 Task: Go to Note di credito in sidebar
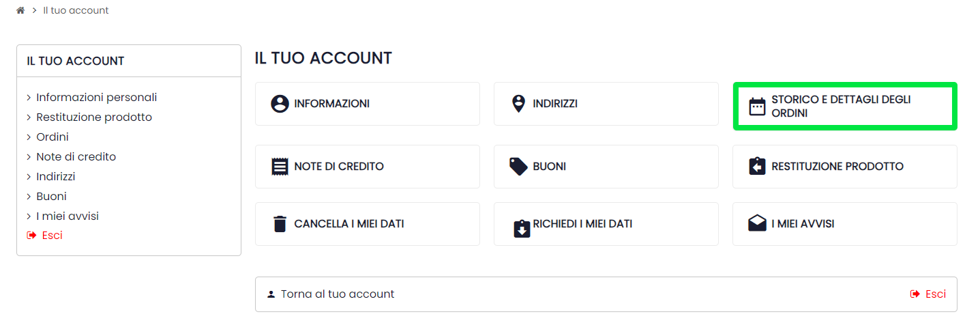point(76,157)
